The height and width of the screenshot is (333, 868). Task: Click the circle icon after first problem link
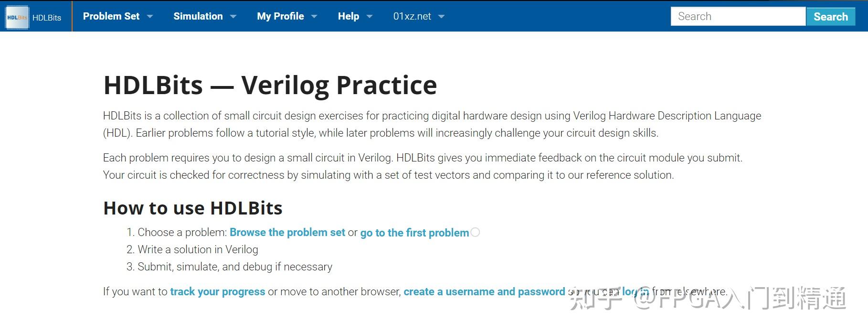[475, 232]
